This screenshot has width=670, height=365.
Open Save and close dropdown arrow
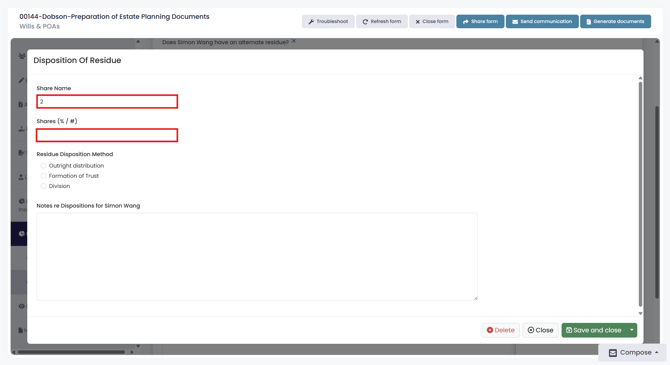632,330
